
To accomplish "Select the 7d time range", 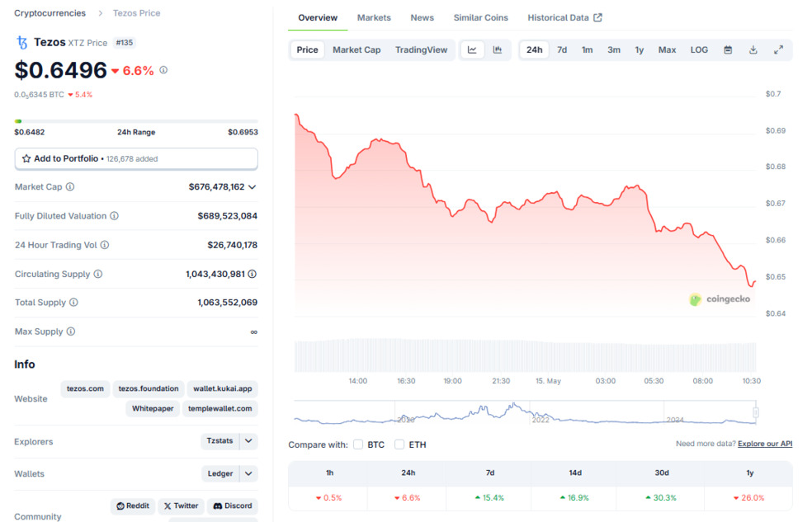I will click(x=562, y=49).
